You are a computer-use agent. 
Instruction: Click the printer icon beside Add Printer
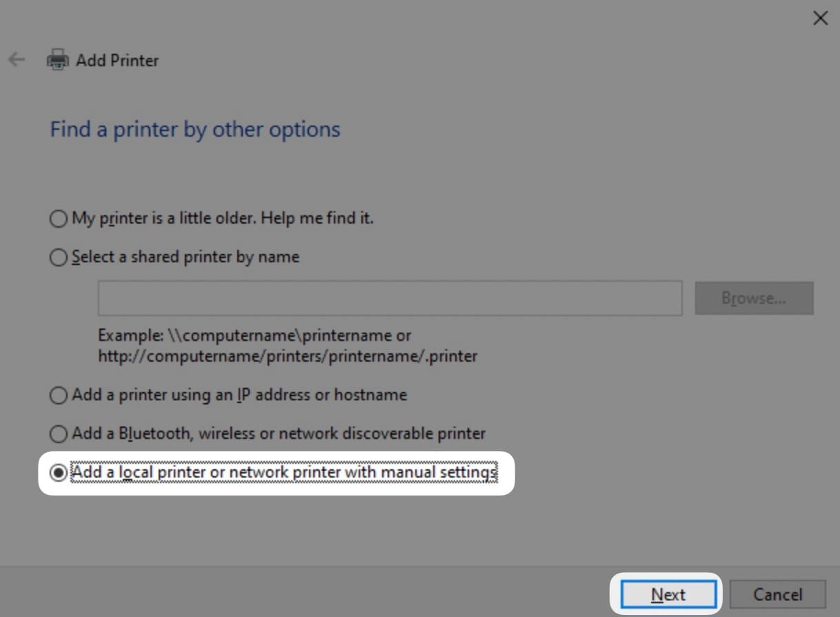pyautogui.click(x=58, y=60)
